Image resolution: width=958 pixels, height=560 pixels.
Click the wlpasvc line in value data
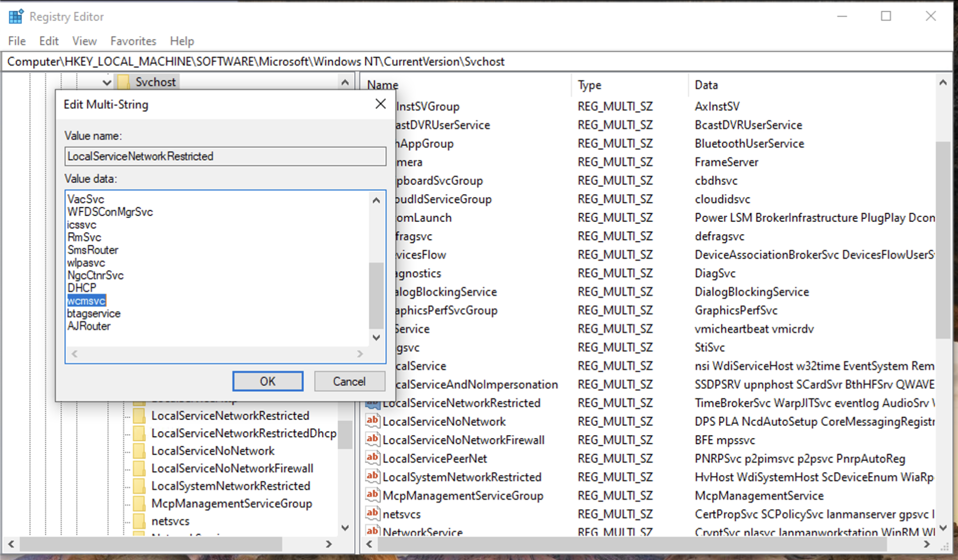click(x=86, y=262)
